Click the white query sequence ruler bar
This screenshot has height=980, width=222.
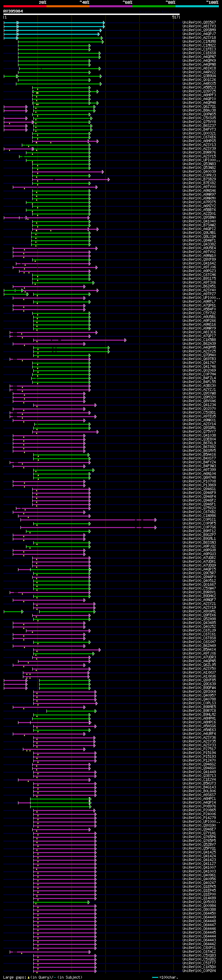click(x=92, y=15)
